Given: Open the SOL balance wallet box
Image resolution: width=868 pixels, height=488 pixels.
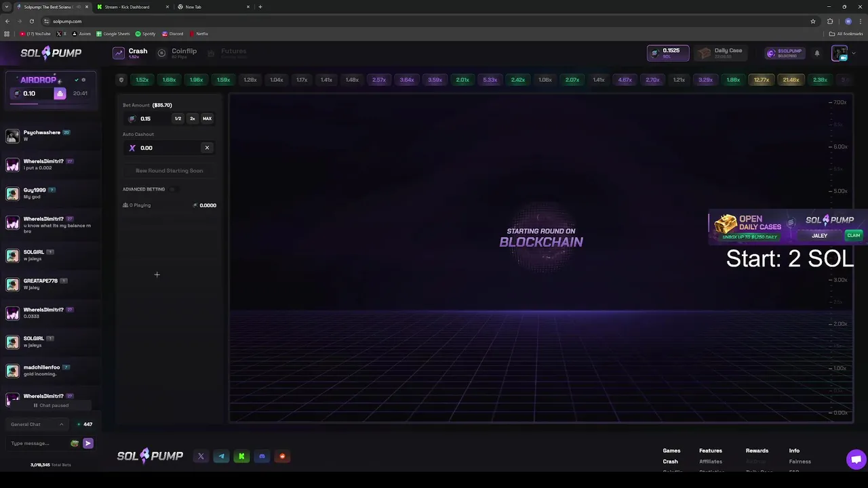Looking at the screenshot, I should pyautogui.click(x=668, y=53).
